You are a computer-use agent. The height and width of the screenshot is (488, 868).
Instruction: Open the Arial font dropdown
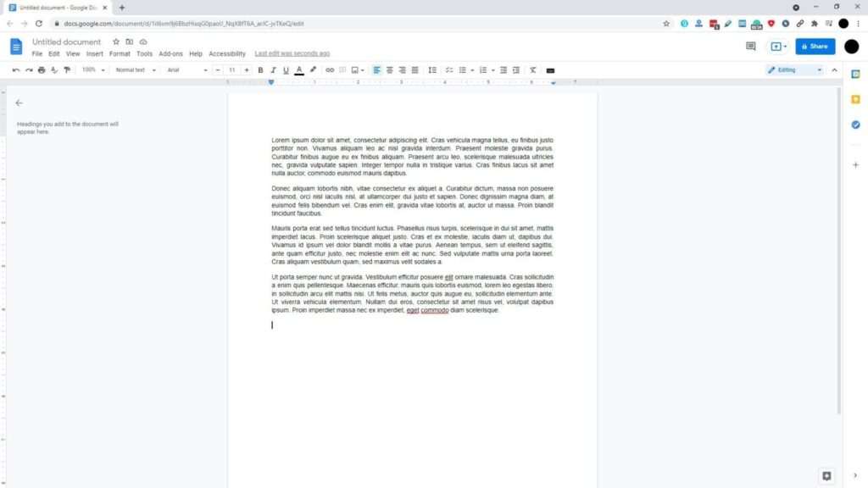187,70
